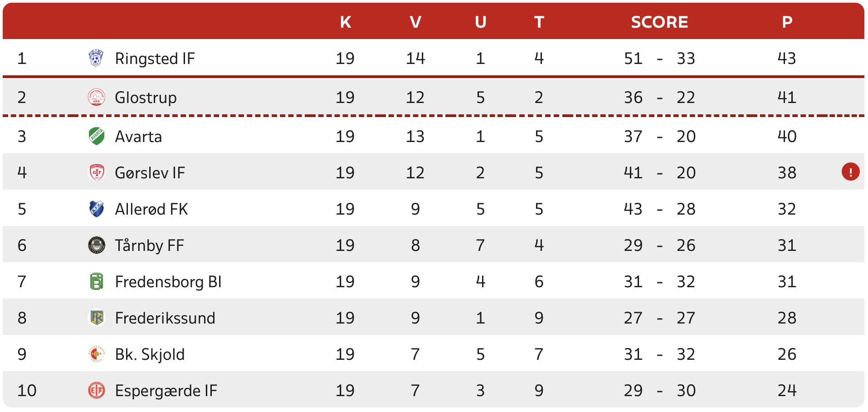Image resolution: width=868 pixels, height=412 pixels.
Task: Click the blue Allerød FK crest
Action: (x=96, y=209)
